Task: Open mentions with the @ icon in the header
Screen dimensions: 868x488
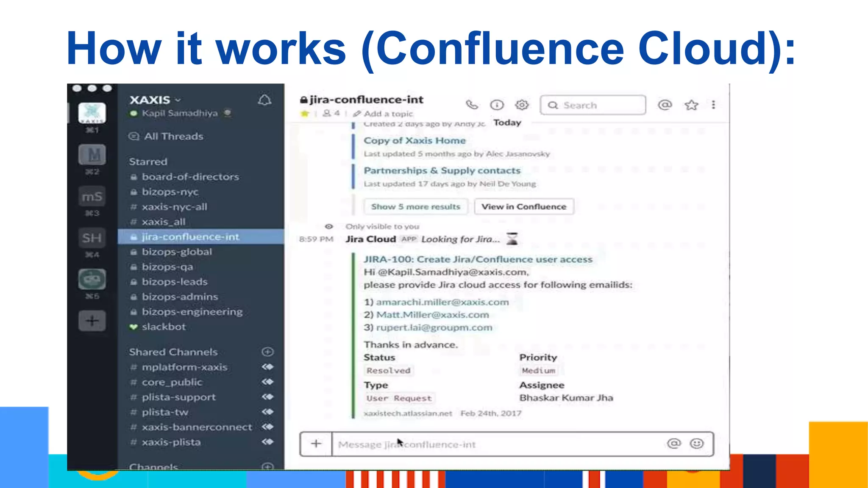Action: [665, 105]
